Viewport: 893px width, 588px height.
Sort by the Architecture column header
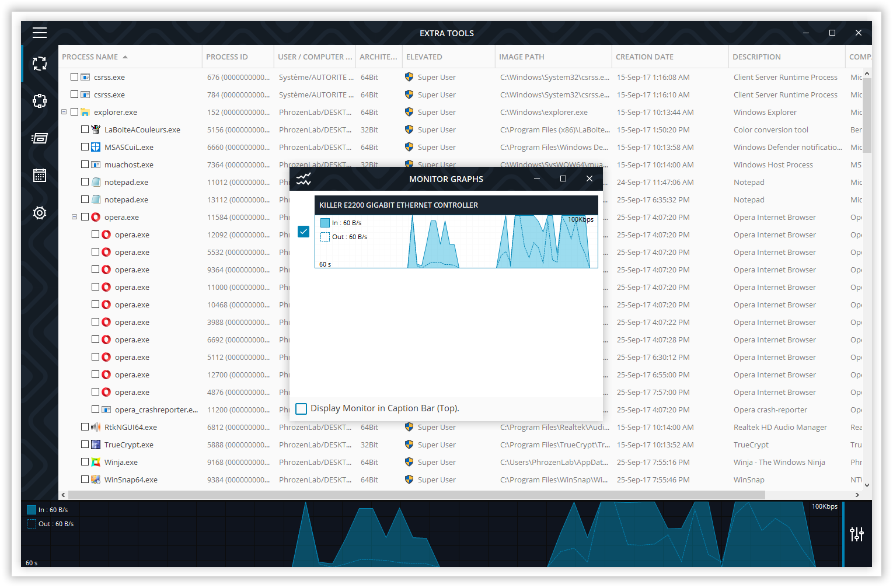coord(379,57)
